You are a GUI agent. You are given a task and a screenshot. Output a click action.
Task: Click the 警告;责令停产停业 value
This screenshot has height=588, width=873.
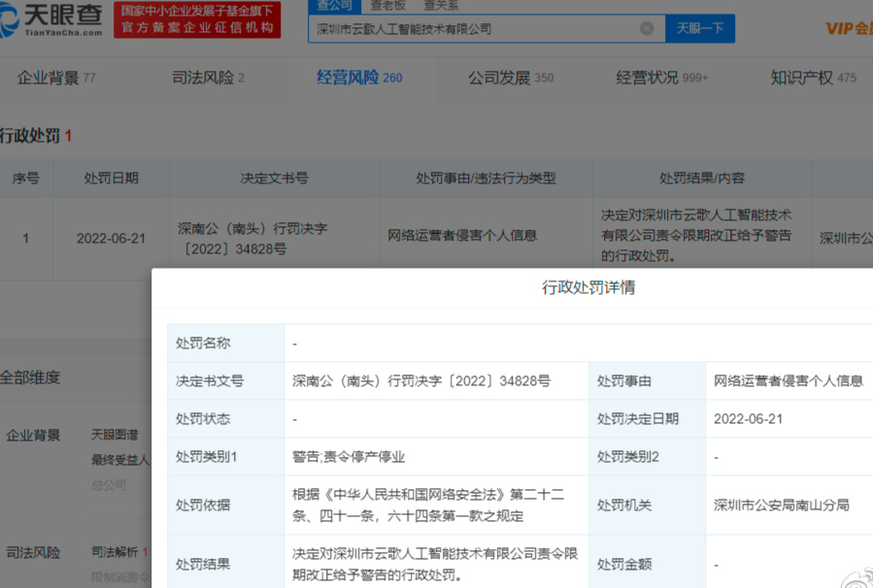point(349,457)
